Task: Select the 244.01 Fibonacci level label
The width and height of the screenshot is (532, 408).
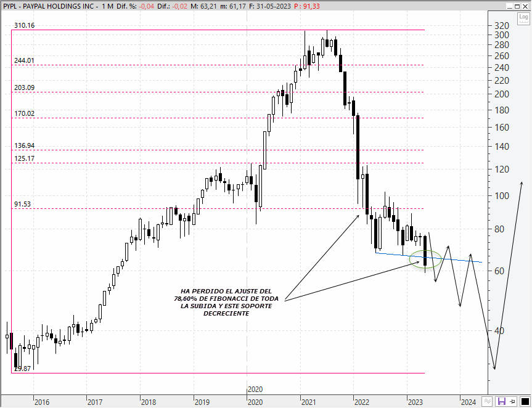Action: point(25,61)
